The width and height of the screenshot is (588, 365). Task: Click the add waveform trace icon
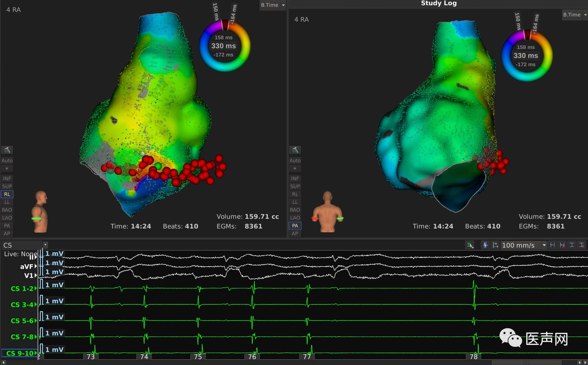coord(470,245)
